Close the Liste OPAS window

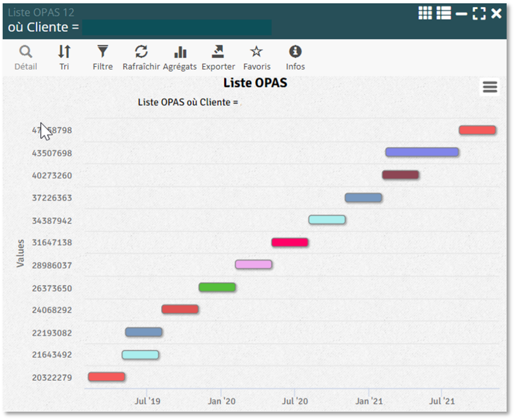(496, 14)
